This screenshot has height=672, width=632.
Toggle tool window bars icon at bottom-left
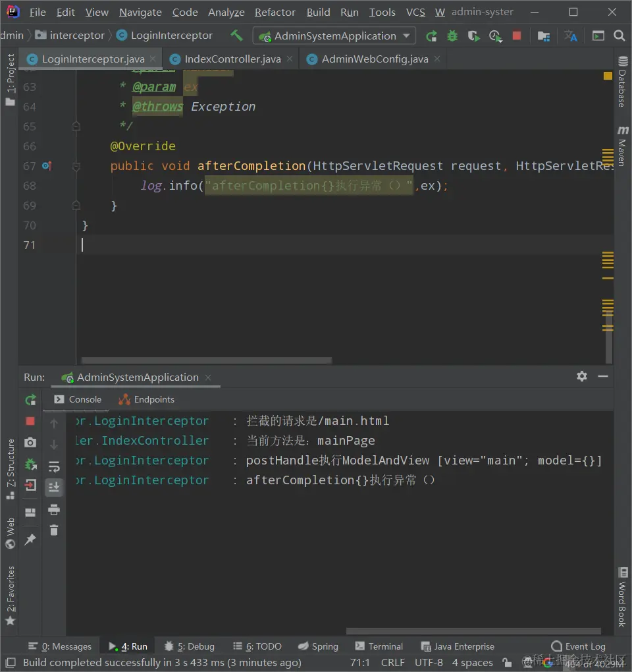(x=11, y=663)
